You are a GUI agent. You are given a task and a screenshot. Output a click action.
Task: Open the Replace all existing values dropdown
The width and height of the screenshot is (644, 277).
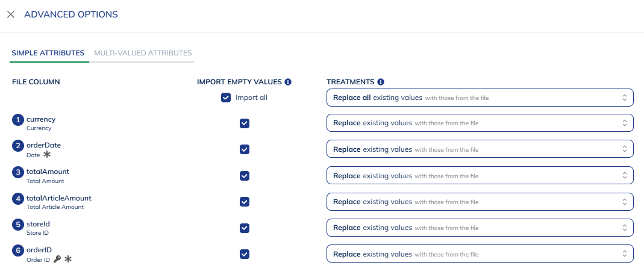click(480, 97)
